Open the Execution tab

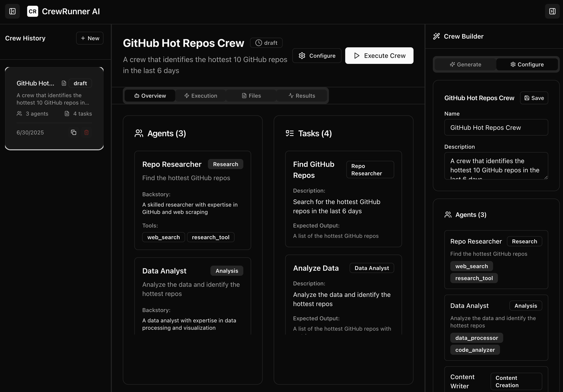point(201,96)
